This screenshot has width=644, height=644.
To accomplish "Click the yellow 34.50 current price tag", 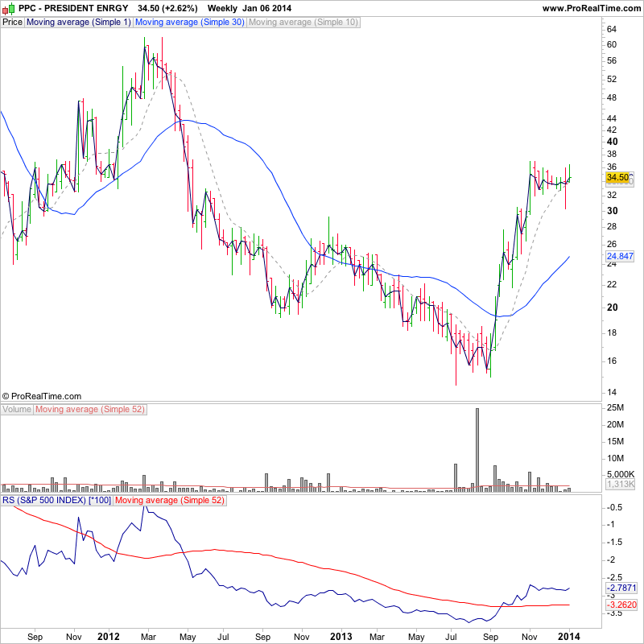I will (x=617, y=177).
